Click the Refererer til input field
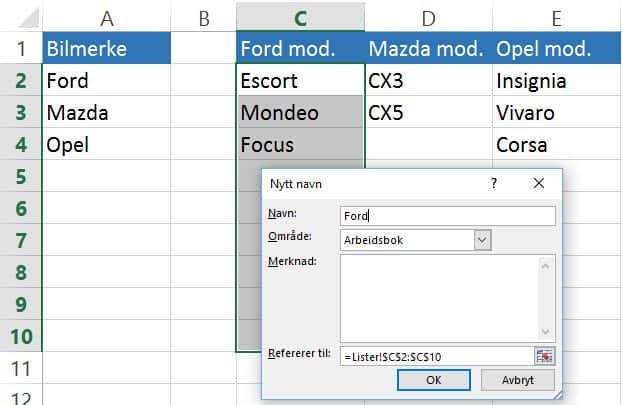This screenshot has height=405, width=622. coord(437,357)
